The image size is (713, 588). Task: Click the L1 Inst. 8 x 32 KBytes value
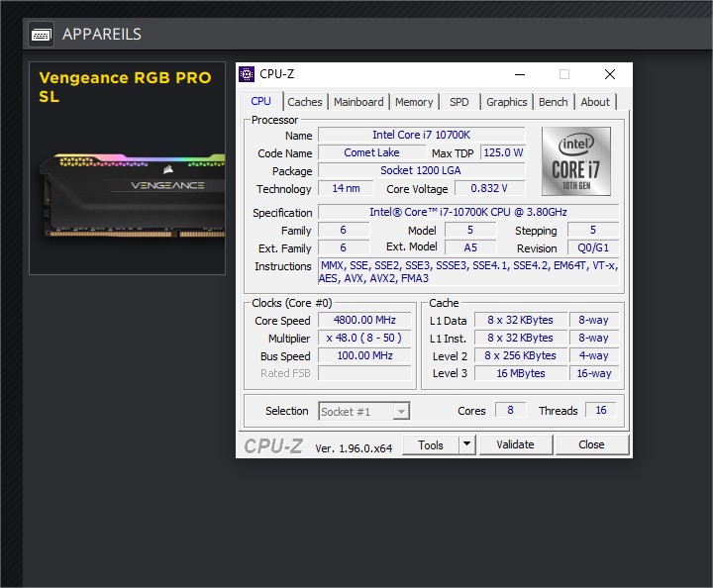pyautogui.click(x=521, y=338)
